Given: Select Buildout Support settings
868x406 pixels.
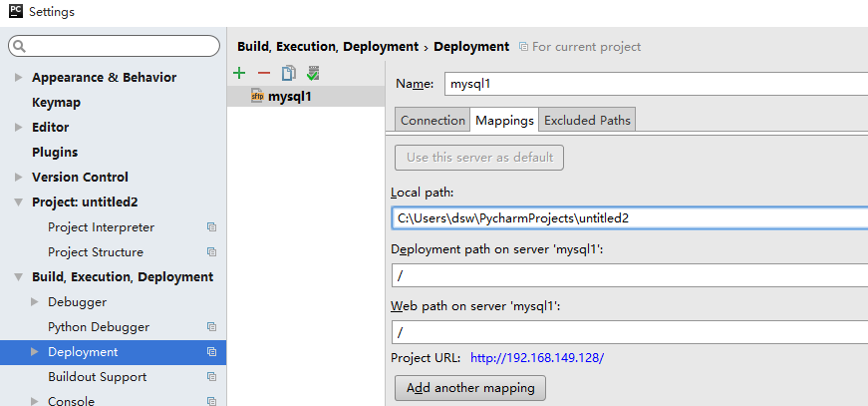Looking at the screenshot, I should [98, 377].
